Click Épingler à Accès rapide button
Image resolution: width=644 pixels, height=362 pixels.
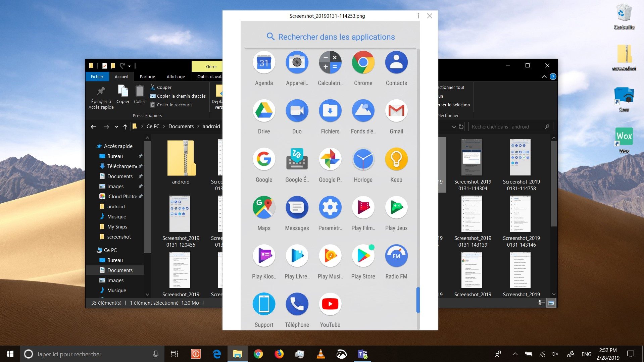point(101,98)
